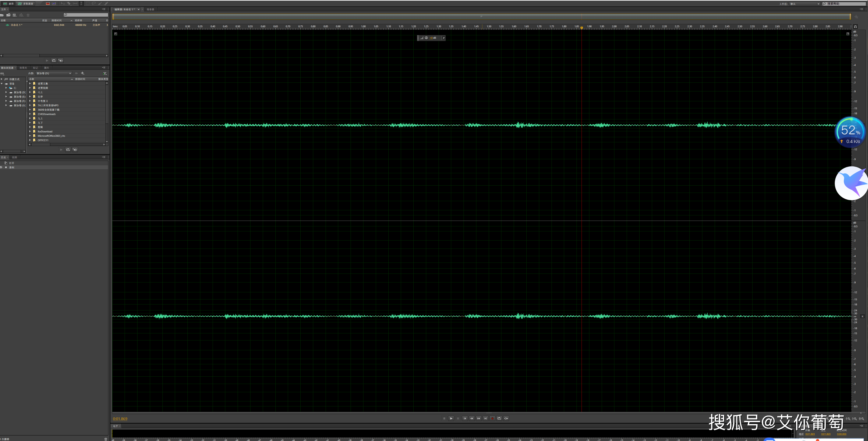This screenshot has height=441, width=868.
Task: Switch to the 波形 waveform view
Action: 8,3
